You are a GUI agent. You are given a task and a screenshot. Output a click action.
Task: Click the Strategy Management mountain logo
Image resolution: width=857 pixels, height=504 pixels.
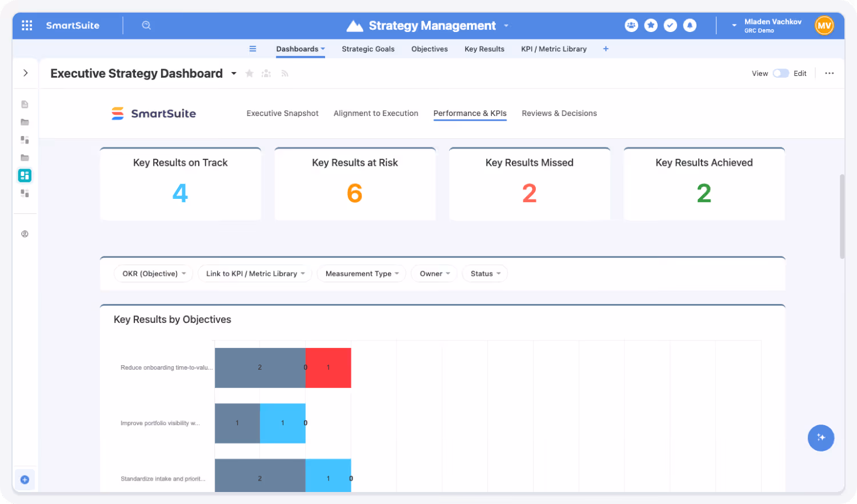click(355, 26)
